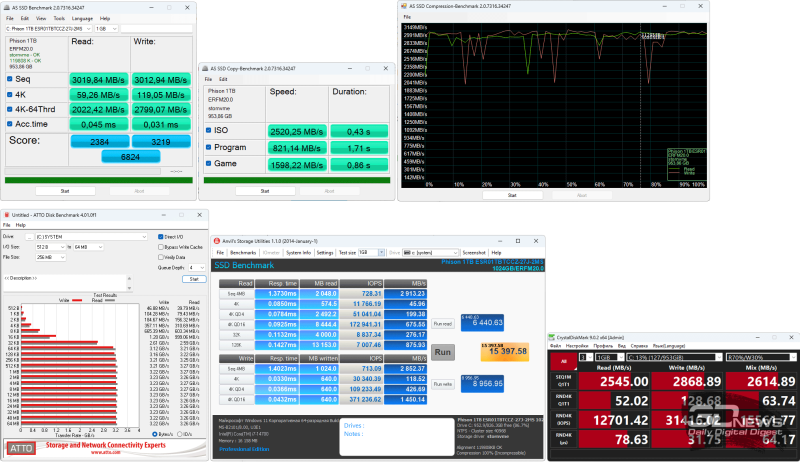Open the ATTO Queue Depth dropdown
The width and height of the screenshot is (800, 462).
(x=196, y=267)
